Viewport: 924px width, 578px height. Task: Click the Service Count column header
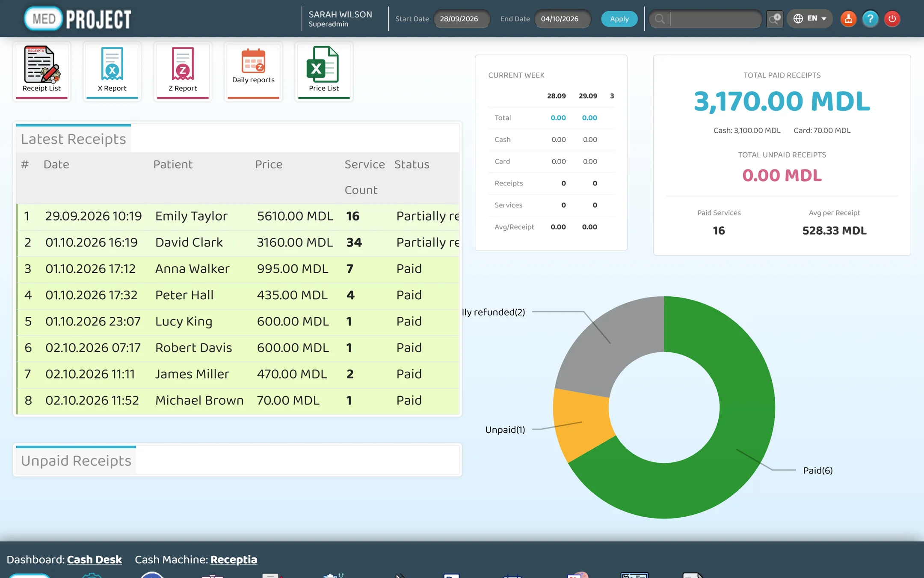pyautogui.click(x=364, y=177)
